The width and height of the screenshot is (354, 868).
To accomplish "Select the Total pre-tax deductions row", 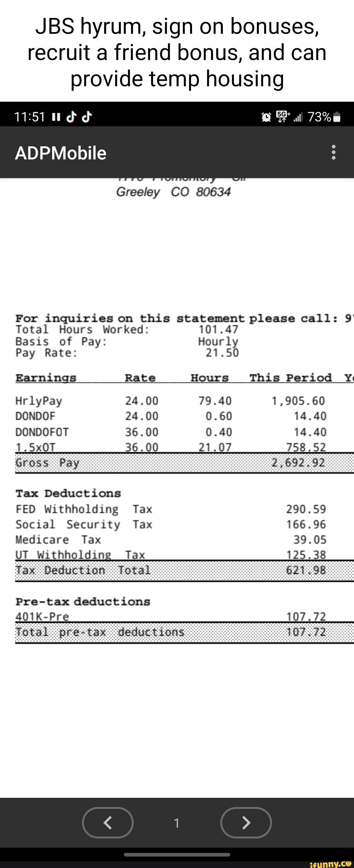I will 184,632.
